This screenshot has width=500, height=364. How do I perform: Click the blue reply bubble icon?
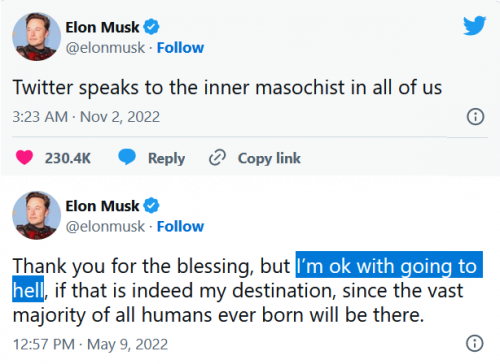[127, 157]
